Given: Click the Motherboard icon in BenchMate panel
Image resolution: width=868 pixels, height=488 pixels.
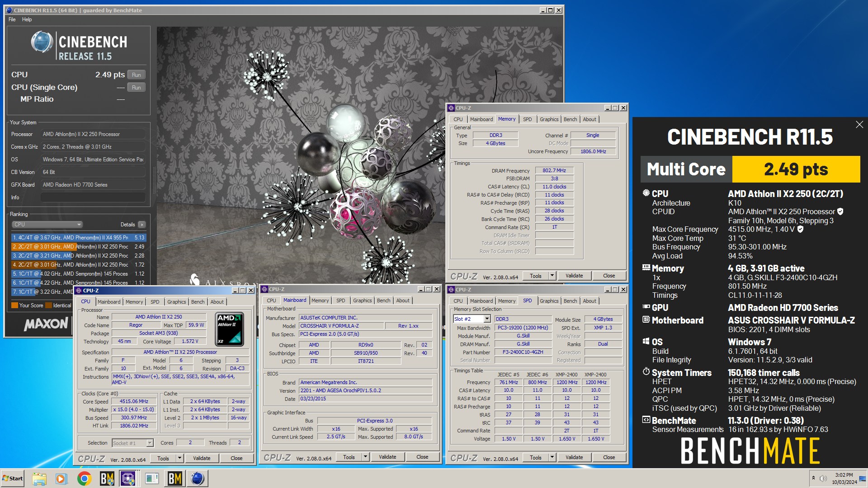Looking at the screenshot, I should point(646,320).
